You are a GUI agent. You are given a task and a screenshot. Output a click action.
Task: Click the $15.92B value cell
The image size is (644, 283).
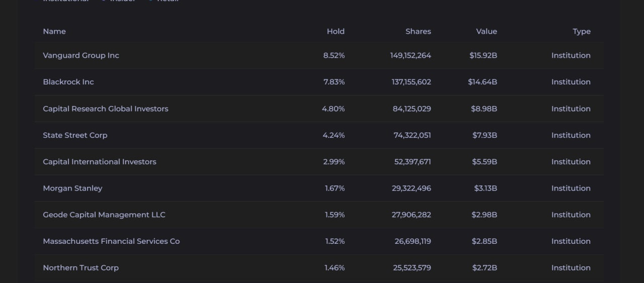tap(483, 55)
